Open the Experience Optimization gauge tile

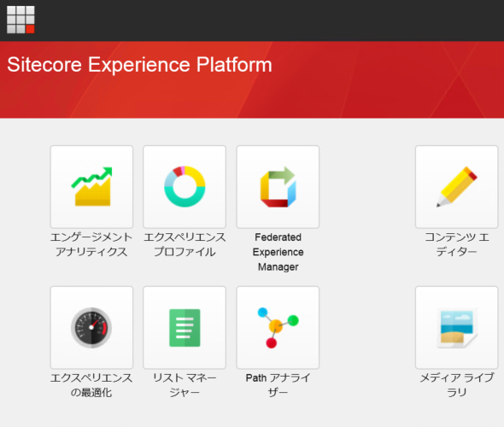coord(91,327)
